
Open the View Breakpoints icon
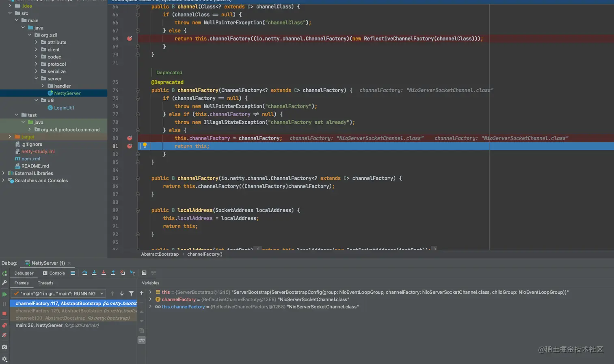click(4, 325)
